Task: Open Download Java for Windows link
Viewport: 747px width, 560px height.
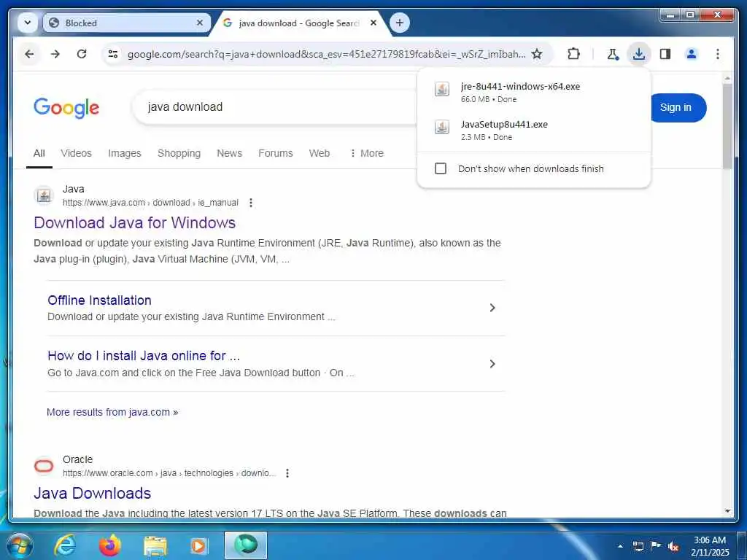Action: [135, 223]
